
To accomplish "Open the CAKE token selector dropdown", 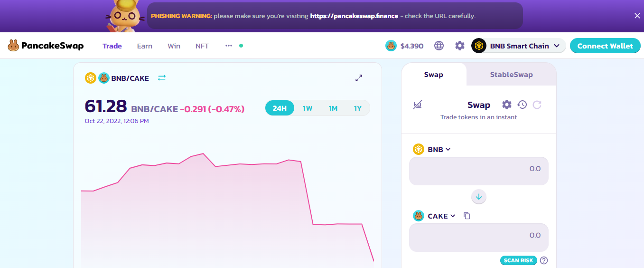I will pos(434,216).
